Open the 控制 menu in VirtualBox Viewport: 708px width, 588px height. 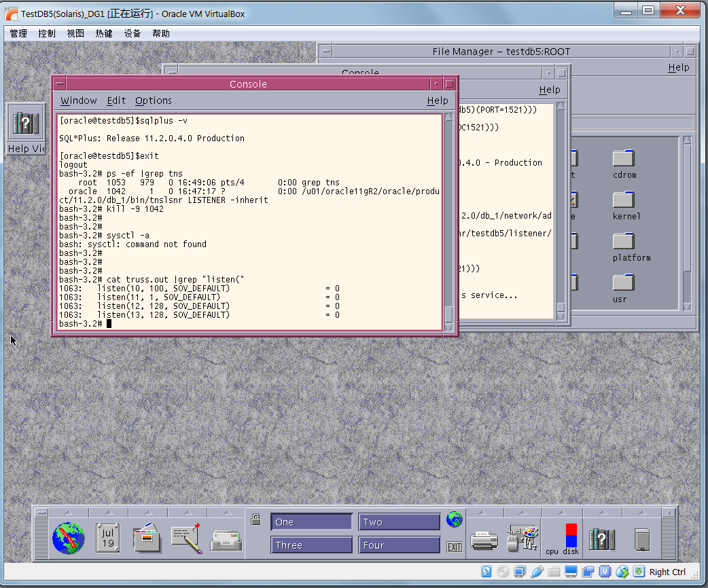pyautogui.click(x=47, y=33)
